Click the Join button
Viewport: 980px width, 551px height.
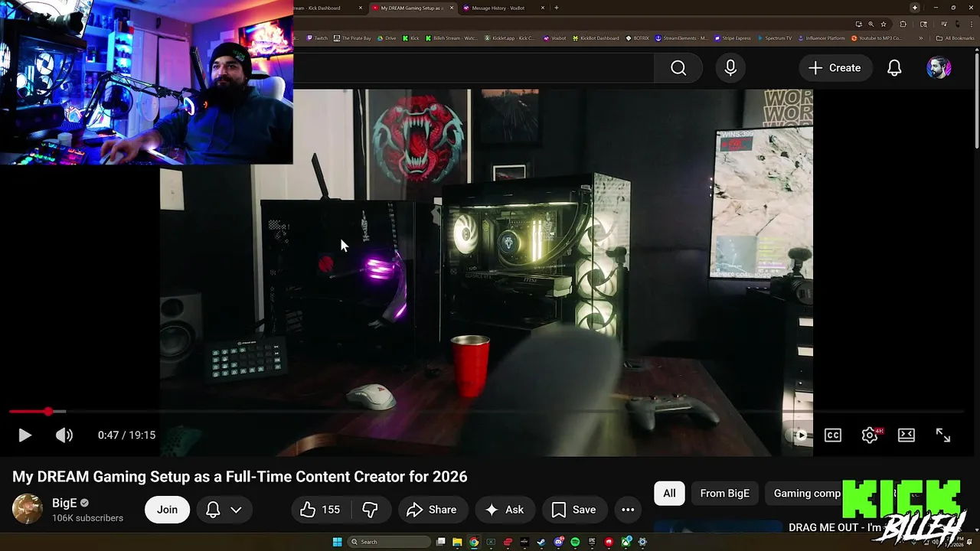coord(167,510)
